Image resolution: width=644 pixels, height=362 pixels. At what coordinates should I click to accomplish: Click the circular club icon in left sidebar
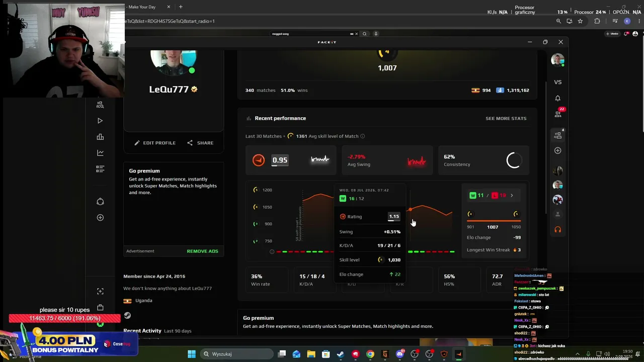pos(100,202)
